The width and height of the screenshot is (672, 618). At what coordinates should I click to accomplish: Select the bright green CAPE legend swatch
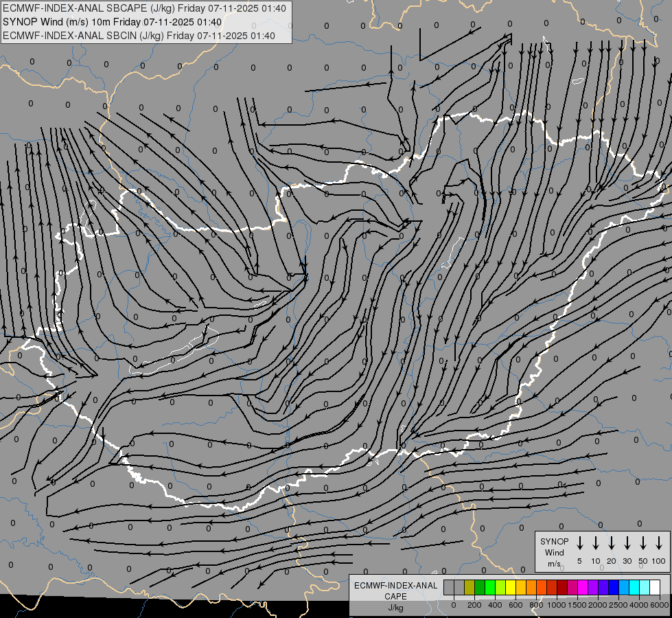(x=490, y=587)
